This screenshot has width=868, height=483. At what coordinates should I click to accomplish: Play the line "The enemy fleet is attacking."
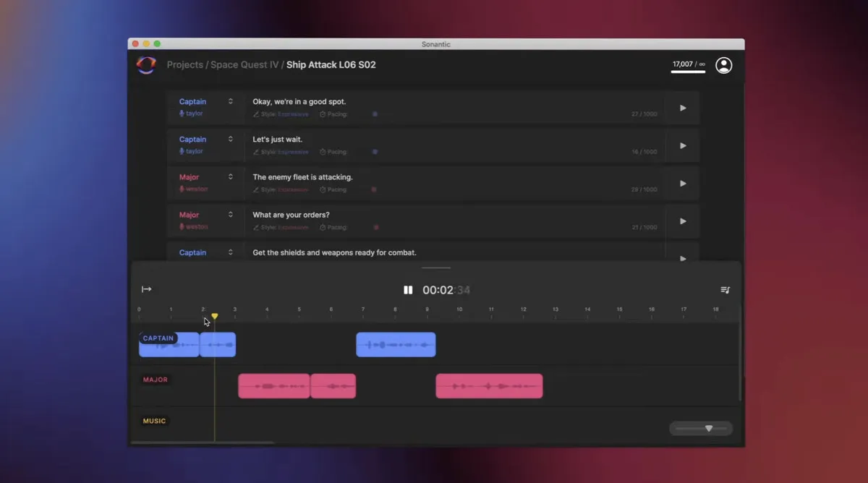point(683,184)
